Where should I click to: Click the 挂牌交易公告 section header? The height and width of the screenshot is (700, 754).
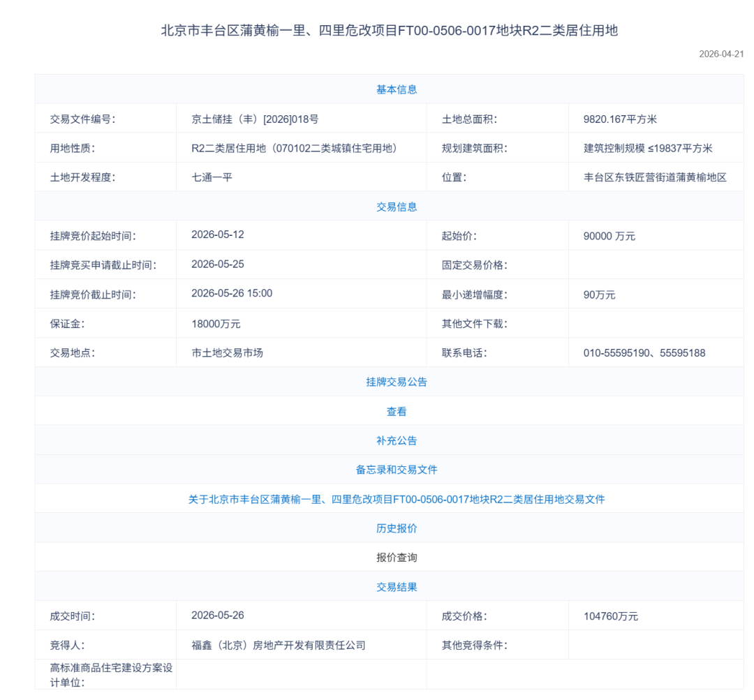(397, 382)
